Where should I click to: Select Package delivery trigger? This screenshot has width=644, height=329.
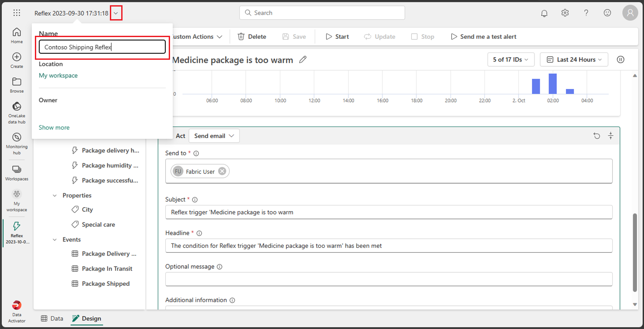tap(105, 151)
